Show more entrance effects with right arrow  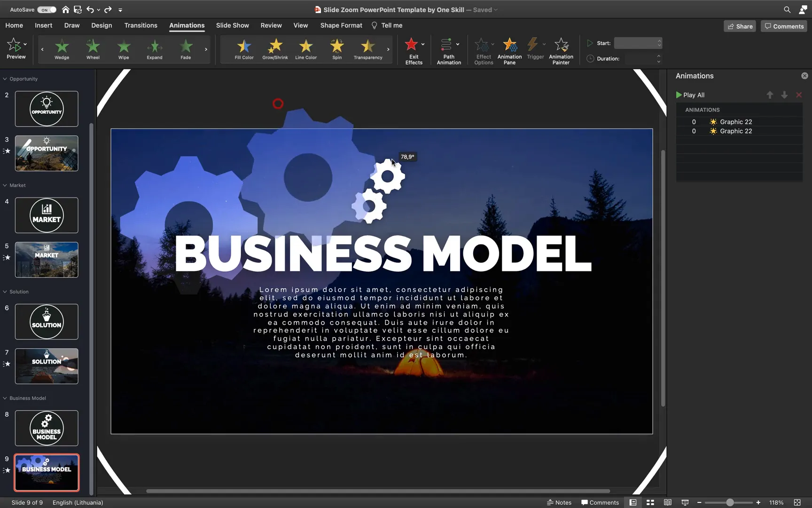(206, 49)
